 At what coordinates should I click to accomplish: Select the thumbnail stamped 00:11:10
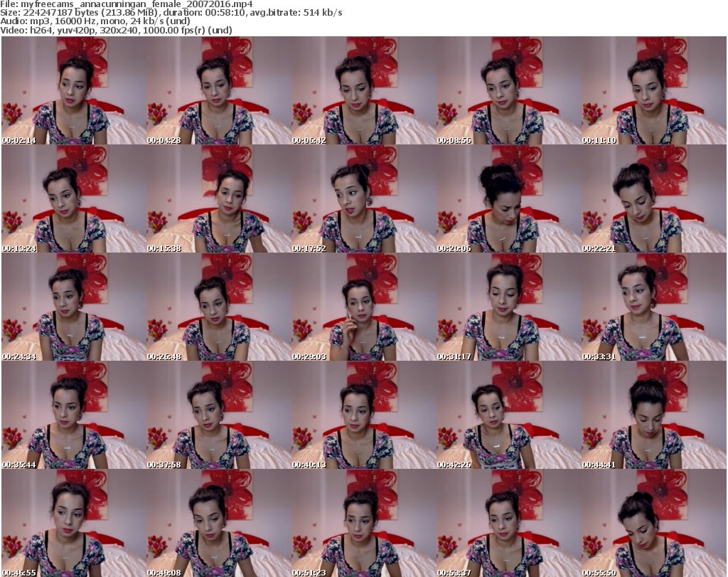click(x=654, y=90)
